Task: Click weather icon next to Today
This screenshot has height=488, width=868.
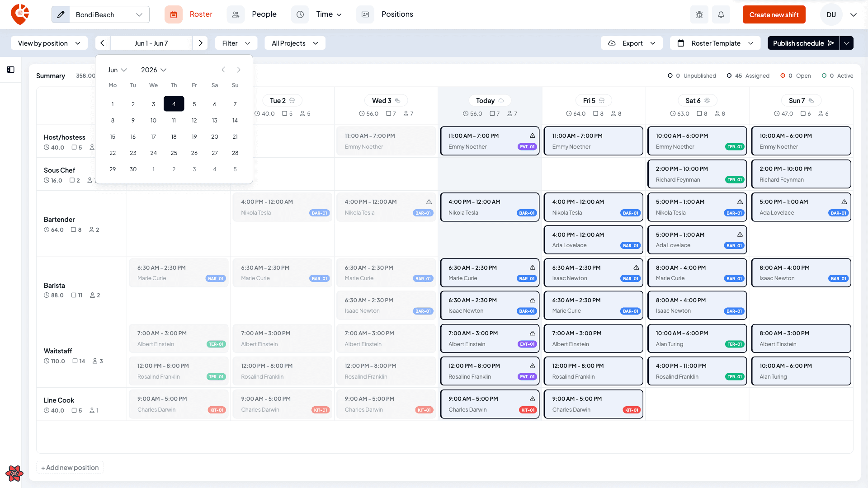Action: point(501,100)
